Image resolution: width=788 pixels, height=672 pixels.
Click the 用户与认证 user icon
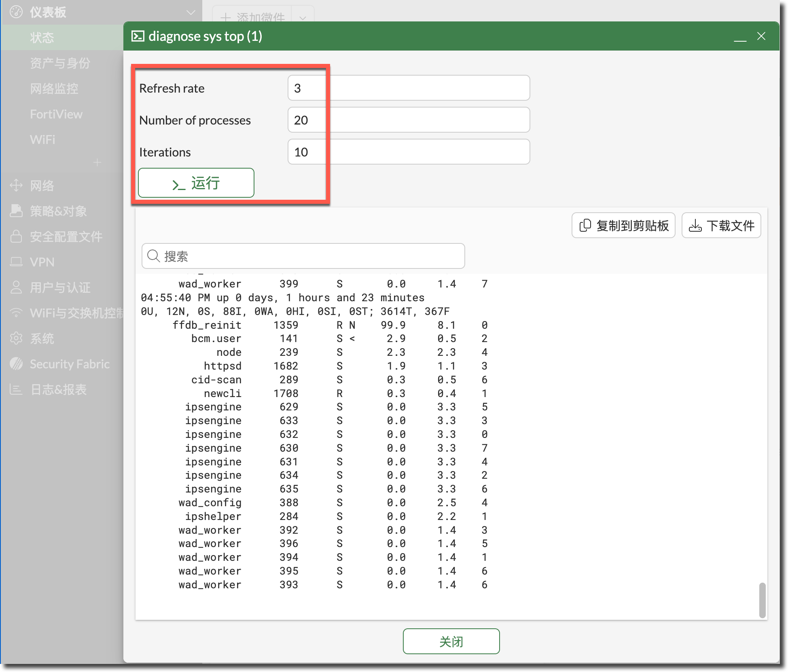(x=16, y=287)
